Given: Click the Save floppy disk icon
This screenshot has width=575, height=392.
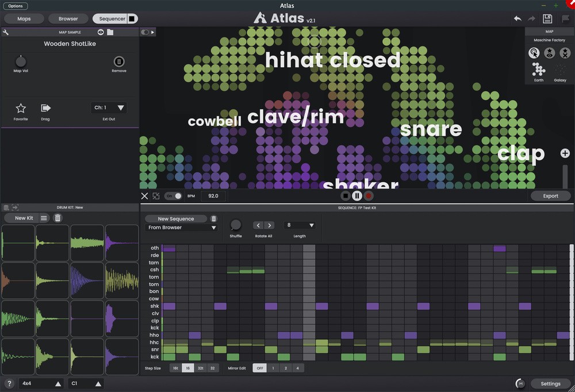Looking at the screenshot, I should pyautogui.click(x=547, y=19).
